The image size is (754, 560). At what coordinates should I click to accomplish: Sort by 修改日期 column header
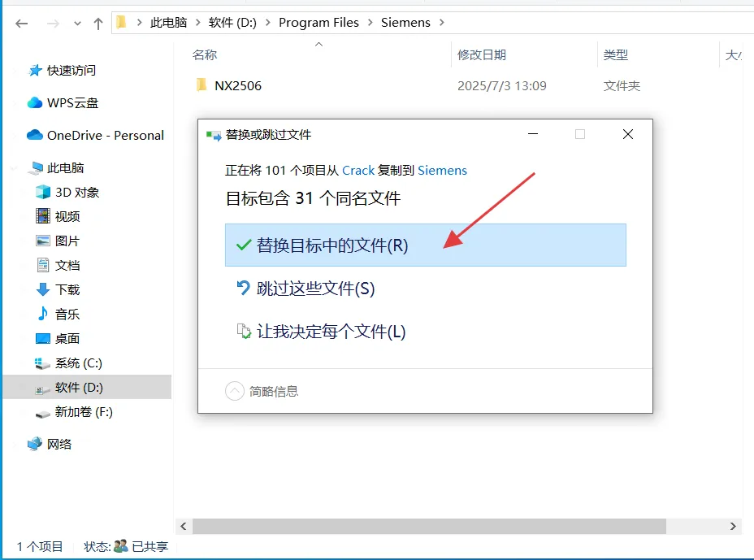click(x=481, y=54)
